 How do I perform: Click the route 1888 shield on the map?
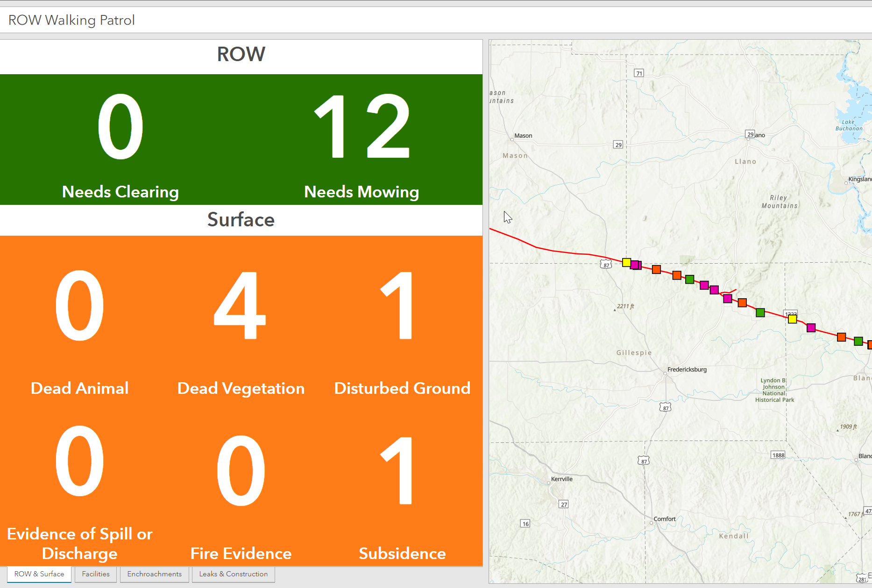coord(778,455)
